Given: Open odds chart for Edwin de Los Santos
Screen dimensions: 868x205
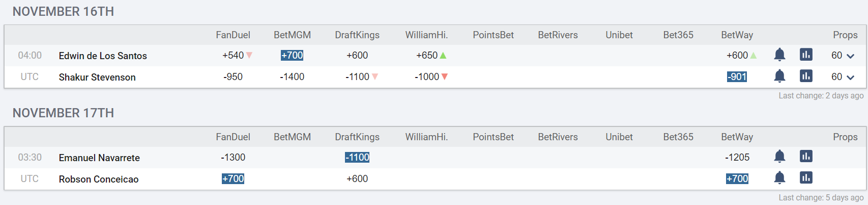Looking at the screenshot, I should pyautogui.click(x=806, y=55).
